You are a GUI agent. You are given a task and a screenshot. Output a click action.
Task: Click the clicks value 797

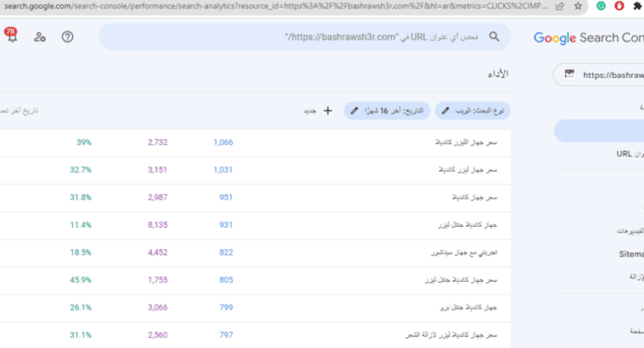point(226,335)
